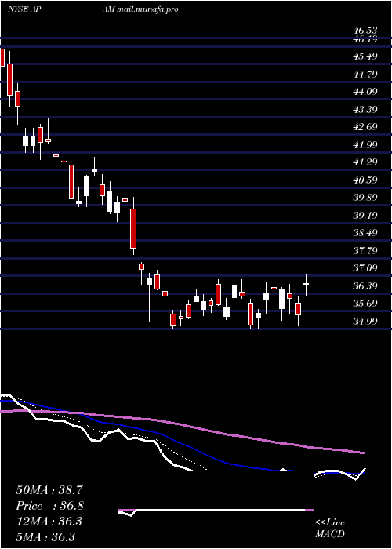Click the 35.69 price axis label
Image resolution: width=392 pixels, height=549 pixels.
[x=365, y=304]
